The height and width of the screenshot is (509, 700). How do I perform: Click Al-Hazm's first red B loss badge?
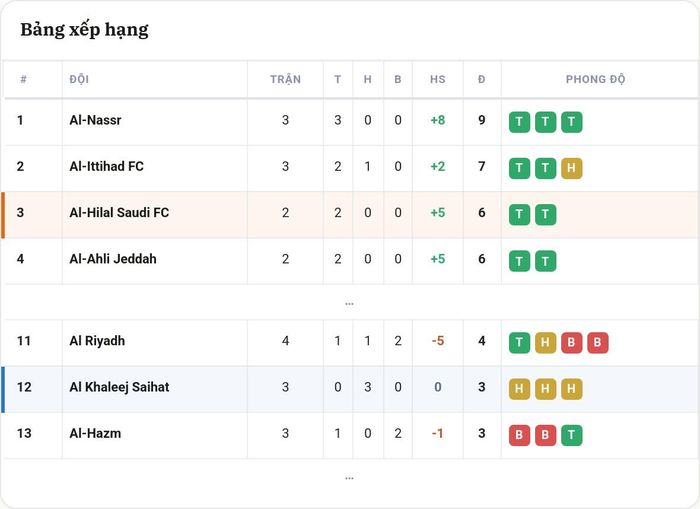519,435
